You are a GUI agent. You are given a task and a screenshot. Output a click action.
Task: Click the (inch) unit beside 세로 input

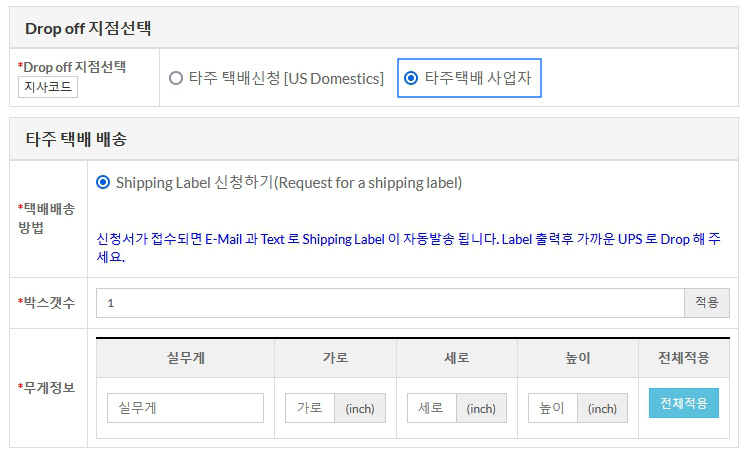click(x=481, y=408)
